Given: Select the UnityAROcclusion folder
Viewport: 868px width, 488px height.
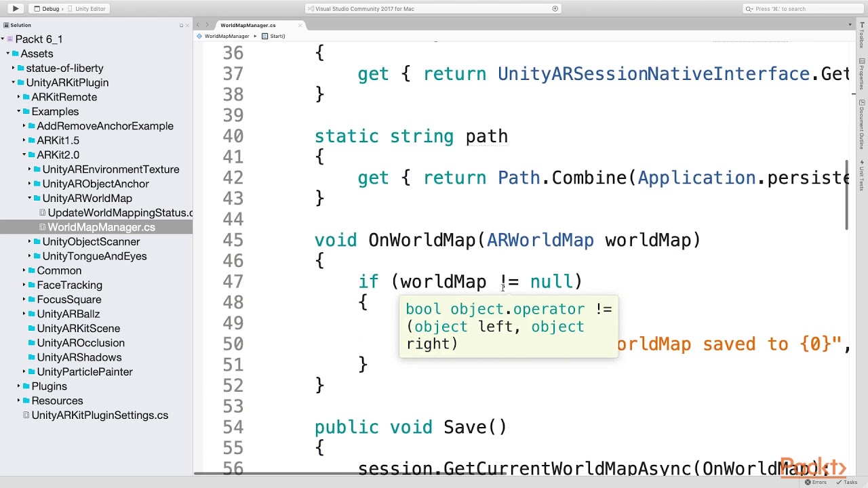Looking at the screenshot, I should 81,343.
